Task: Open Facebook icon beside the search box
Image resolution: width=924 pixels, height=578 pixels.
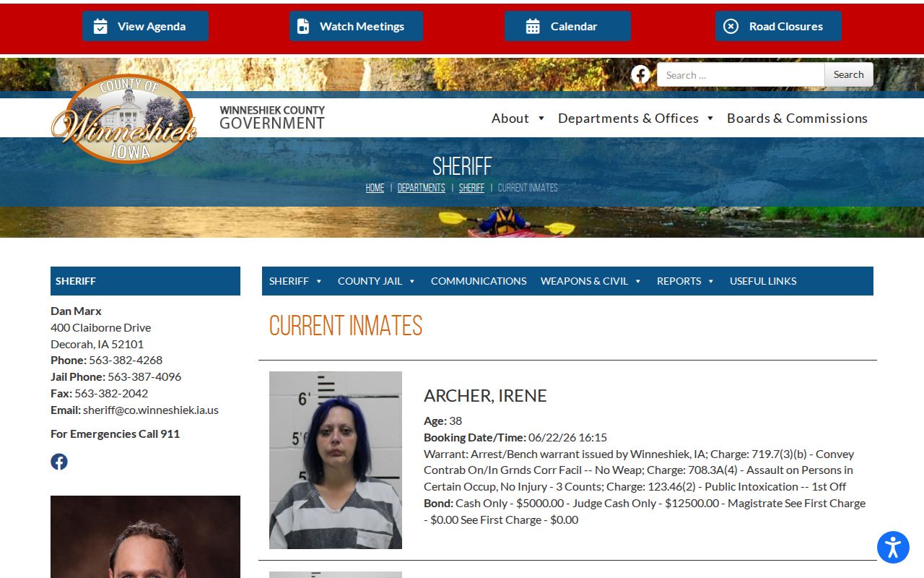Action: (x=640, y=74)
